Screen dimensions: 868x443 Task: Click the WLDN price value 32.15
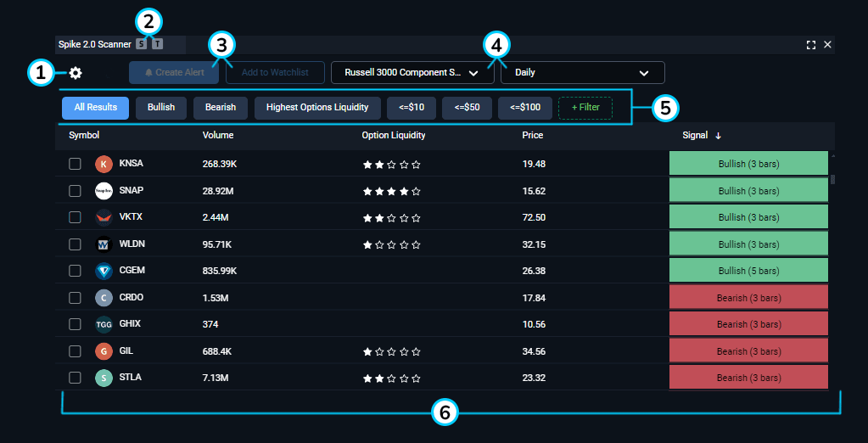click(534, 244)
